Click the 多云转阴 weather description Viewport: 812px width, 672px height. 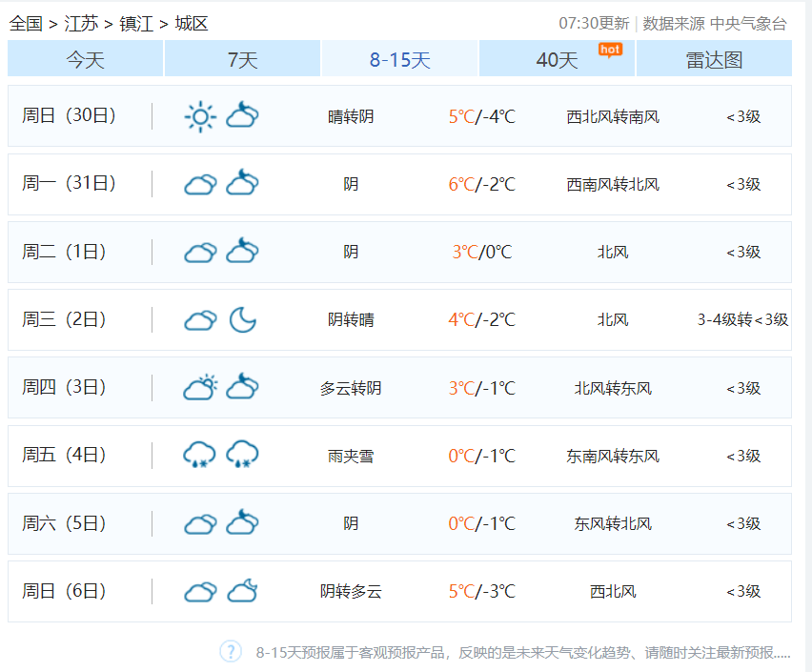(351, 388)
